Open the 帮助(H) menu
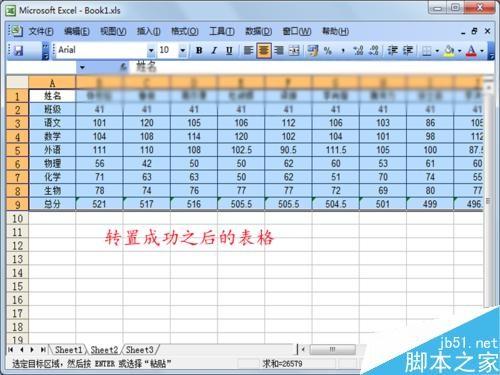Viewport: 500px width, 375px height. (335, 32)
